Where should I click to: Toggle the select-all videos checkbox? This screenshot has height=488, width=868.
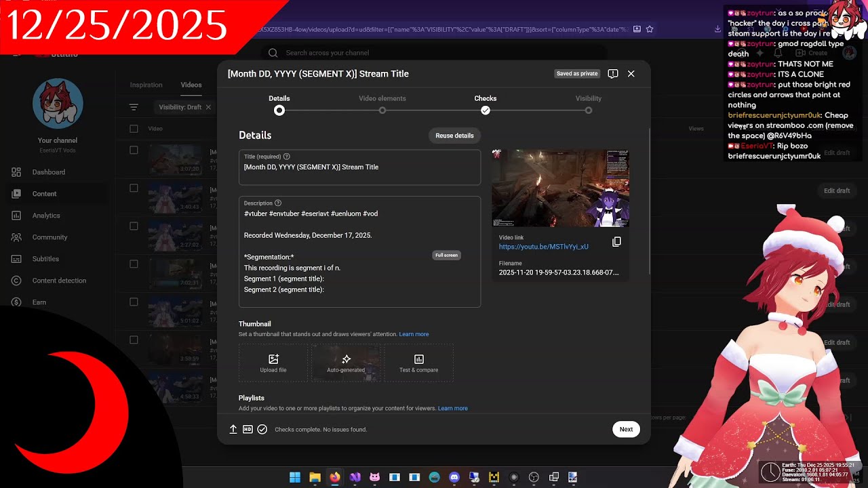[x=134, y=129]
